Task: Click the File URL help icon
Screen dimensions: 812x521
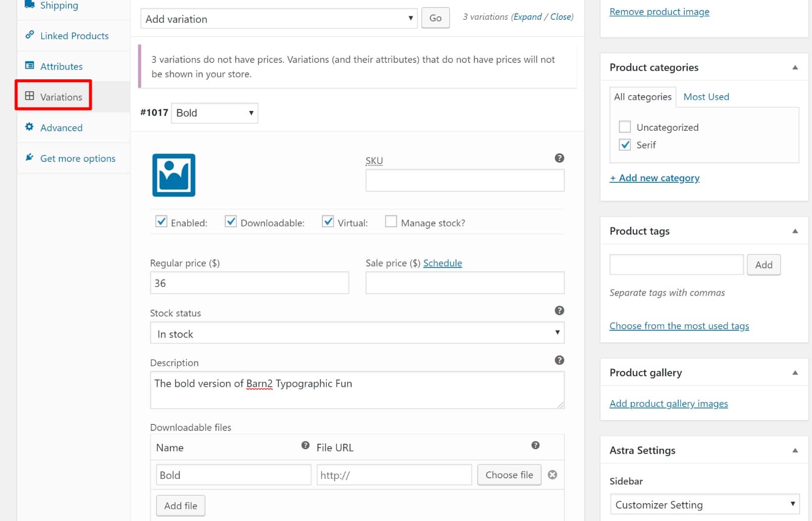Action: click(535, 445)
